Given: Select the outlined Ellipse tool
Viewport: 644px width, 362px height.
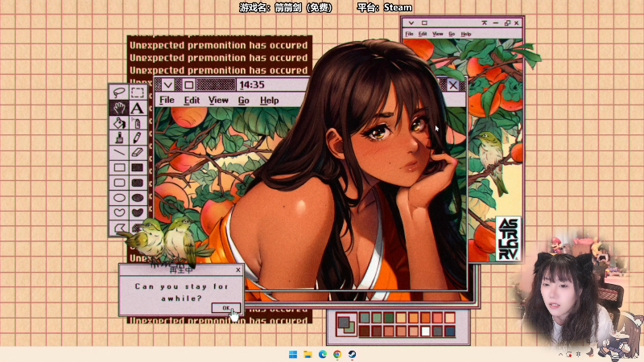Looking at the screenshot, I should [x=119, y=198].
